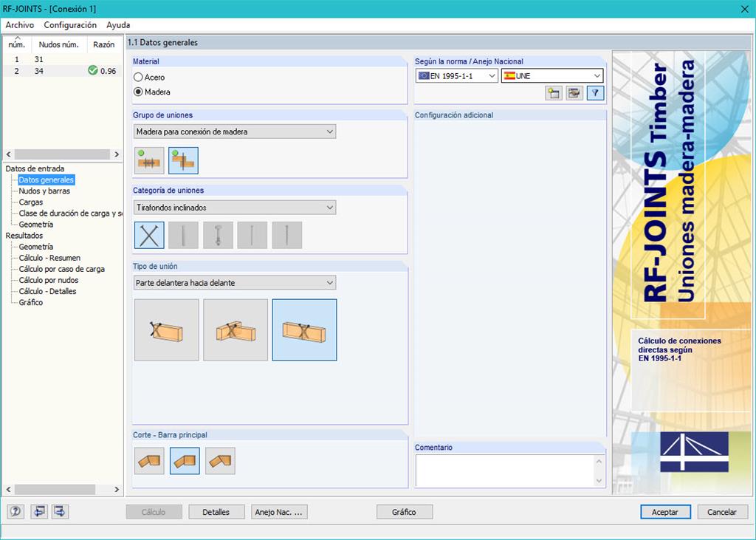
Task: Select the timber connection with screw group icon
Action: (183, 161)
